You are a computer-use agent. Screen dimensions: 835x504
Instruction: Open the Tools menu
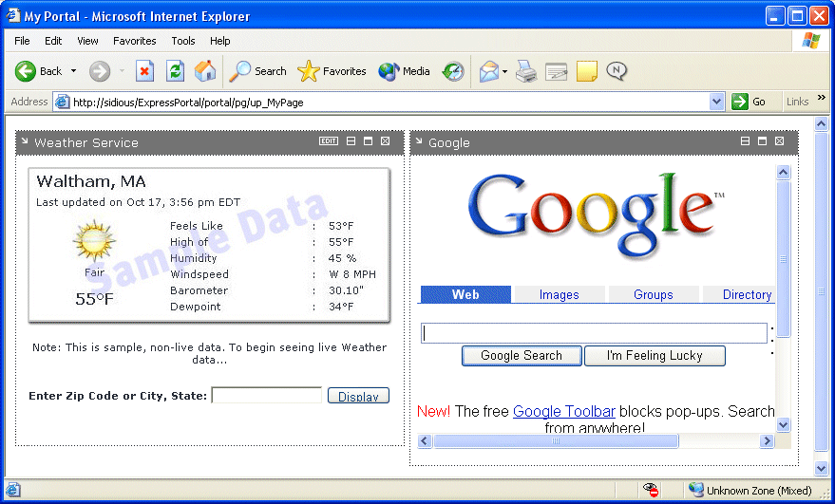182,41
